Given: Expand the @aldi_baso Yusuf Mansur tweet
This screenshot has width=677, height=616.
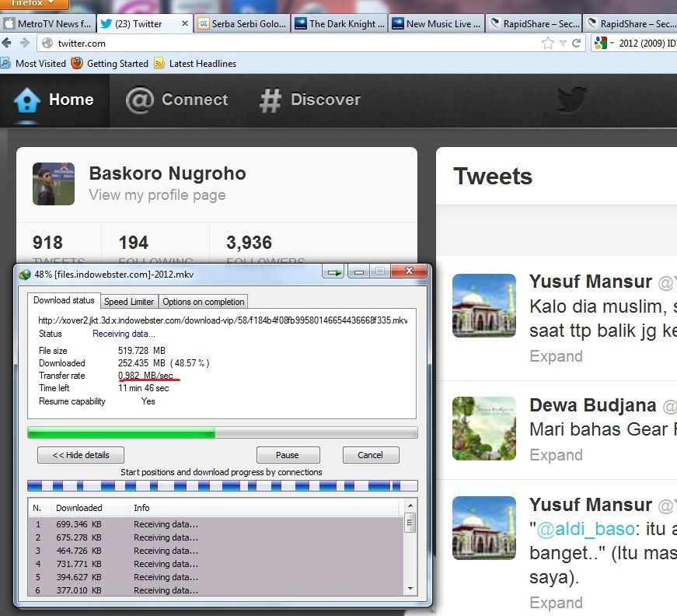Looking at the screenshot, I should 556,603.
